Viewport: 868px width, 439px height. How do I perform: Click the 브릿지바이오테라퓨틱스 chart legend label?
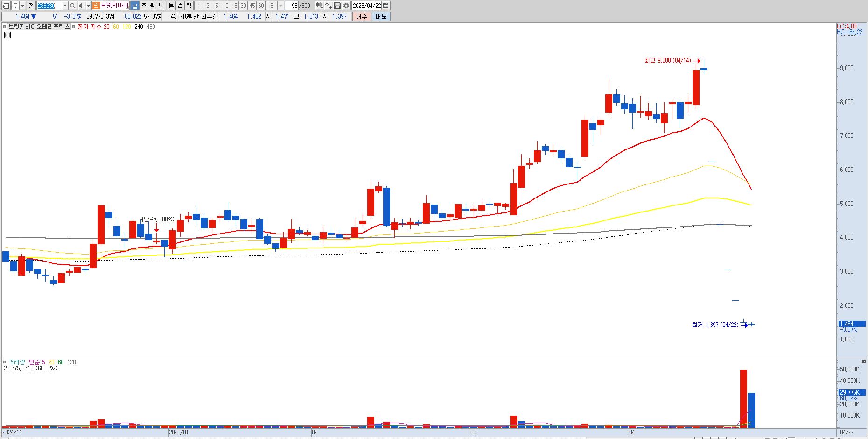(x=39, y=27)
